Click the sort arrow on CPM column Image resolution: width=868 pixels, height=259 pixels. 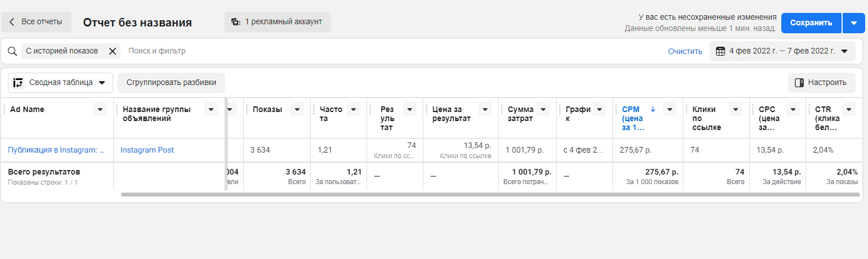(653, 109)
